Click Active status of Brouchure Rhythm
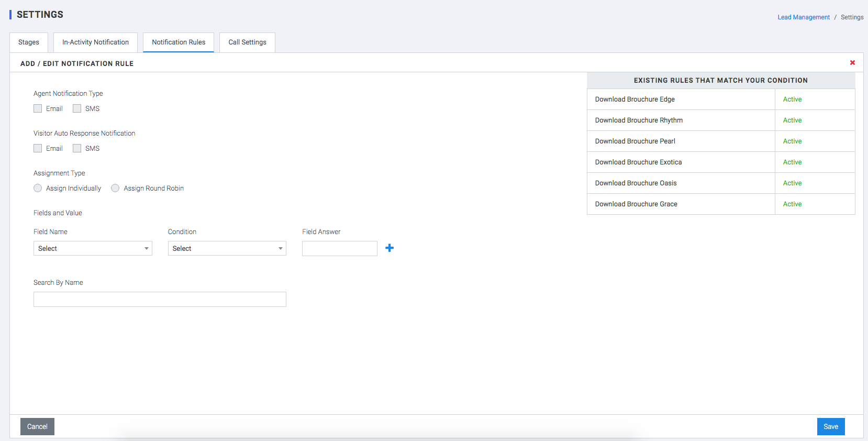The height and width of the screenshot is (441, 868). point(792,120)
